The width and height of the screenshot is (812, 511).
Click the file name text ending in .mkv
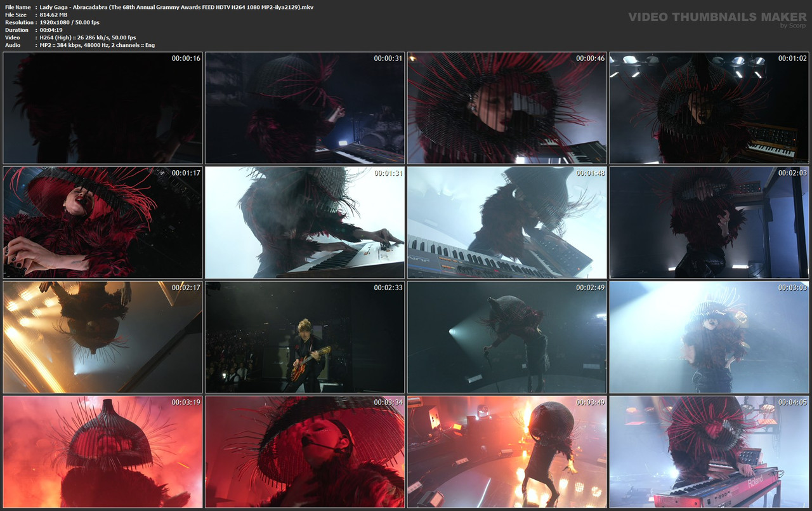176,7
